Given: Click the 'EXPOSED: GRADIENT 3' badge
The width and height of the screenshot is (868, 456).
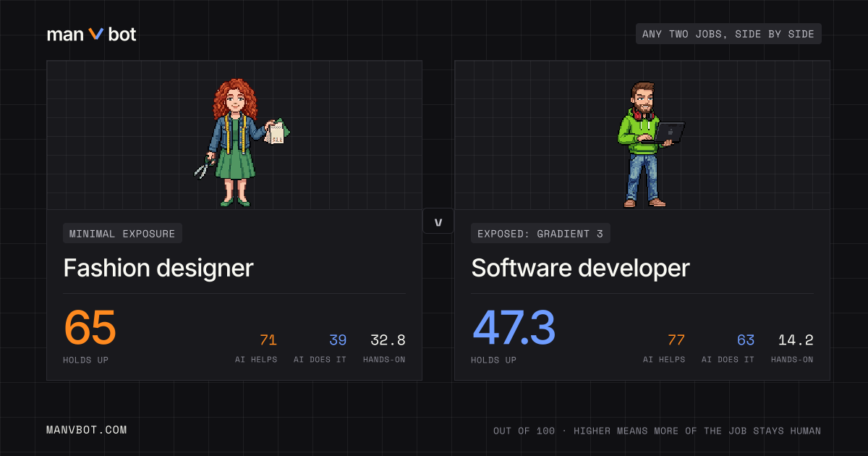Looking at the screenshot, I should pos(540,234).
